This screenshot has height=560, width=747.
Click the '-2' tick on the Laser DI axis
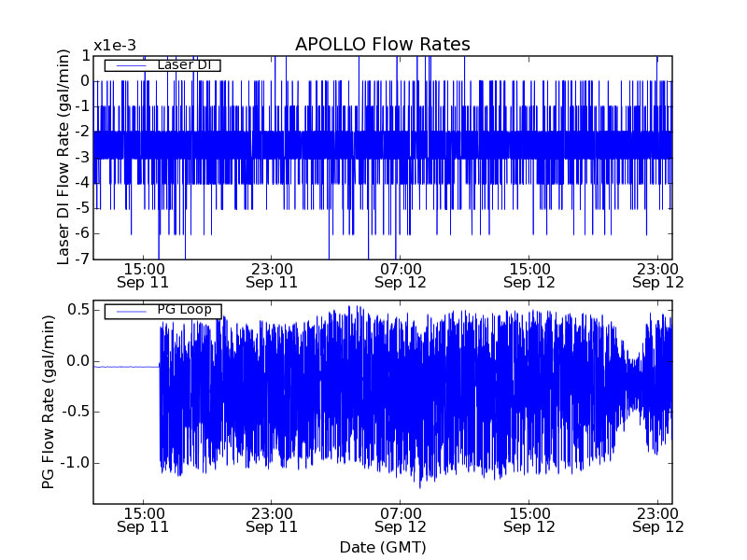(80, 132)
